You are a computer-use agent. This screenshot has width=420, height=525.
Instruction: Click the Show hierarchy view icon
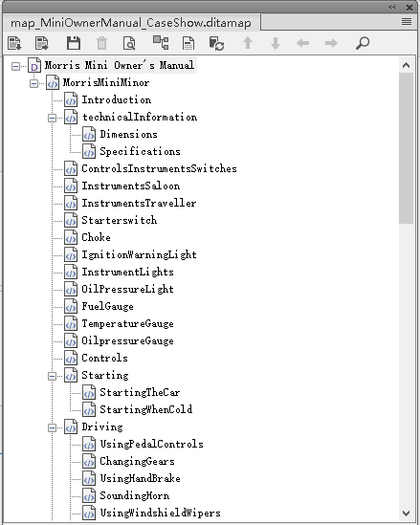[161, 43]
